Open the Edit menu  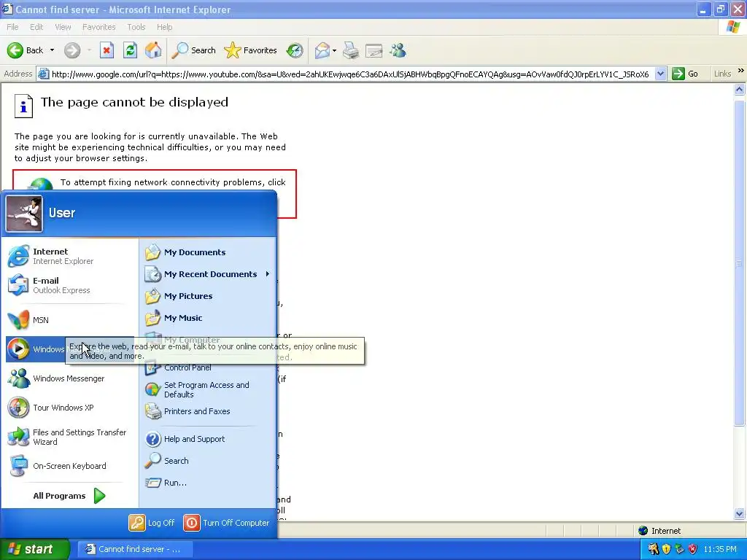(x=36, y=27)
